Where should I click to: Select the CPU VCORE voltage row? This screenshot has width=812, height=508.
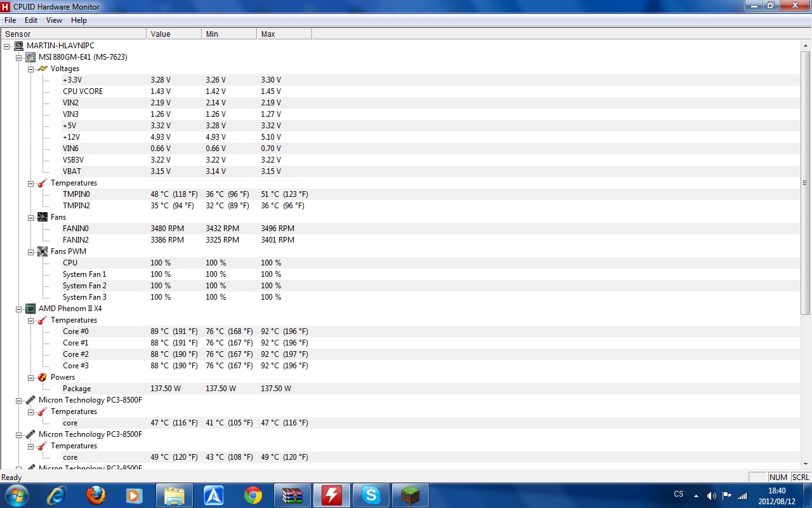click(x=400, y=91)
